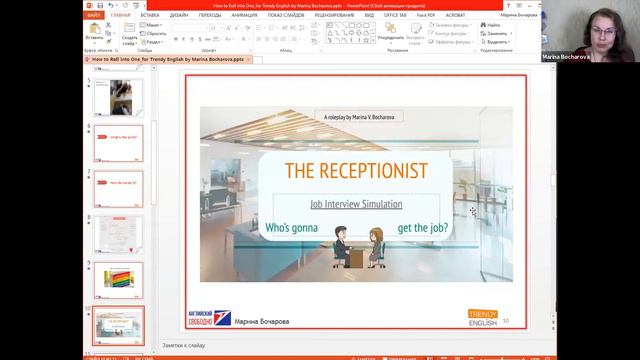Viewport: 640px width, 360px height.
Task: Click the zoom slider in status bar
Action: [x=503, y=358]
